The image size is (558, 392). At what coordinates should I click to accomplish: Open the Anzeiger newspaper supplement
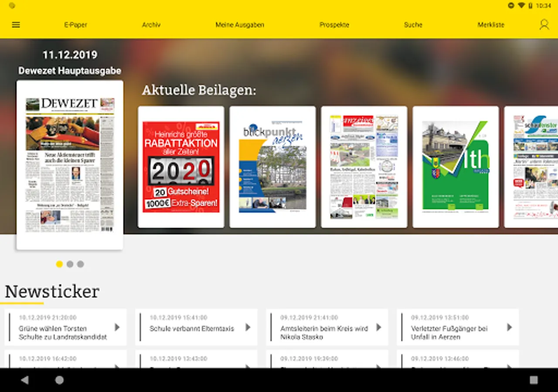coord(364,167)
